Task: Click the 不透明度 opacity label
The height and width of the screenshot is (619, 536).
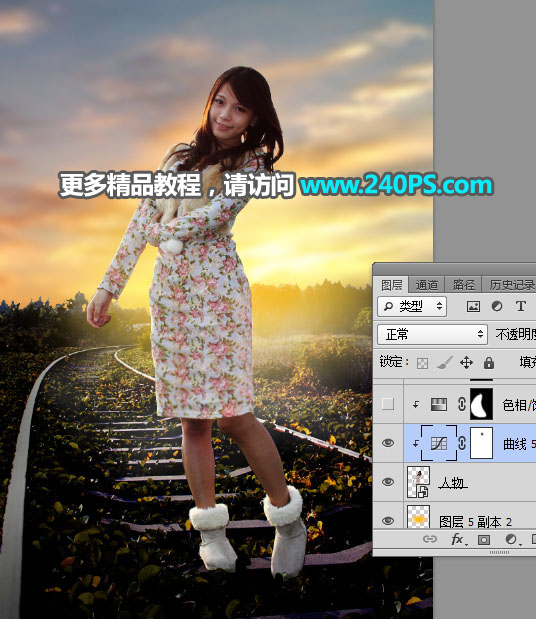Action: click(515, 335)
